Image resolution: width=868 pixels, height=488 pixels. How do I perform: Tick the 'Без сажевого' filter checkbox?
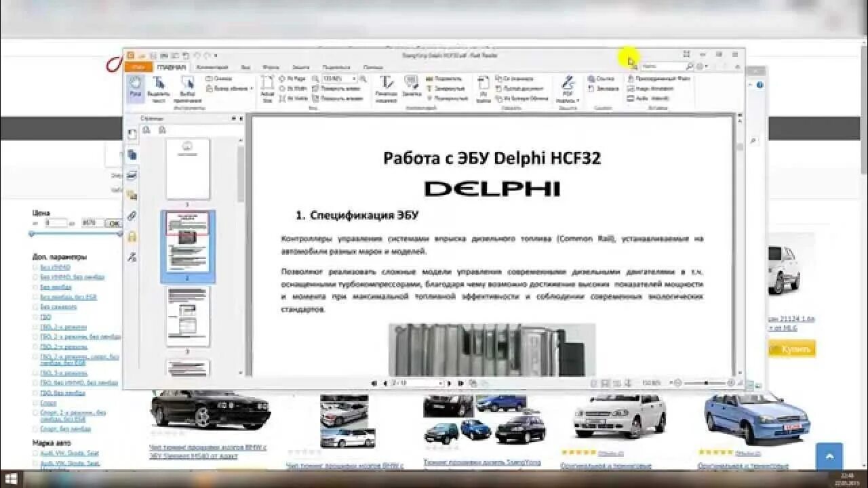point(35,306)
